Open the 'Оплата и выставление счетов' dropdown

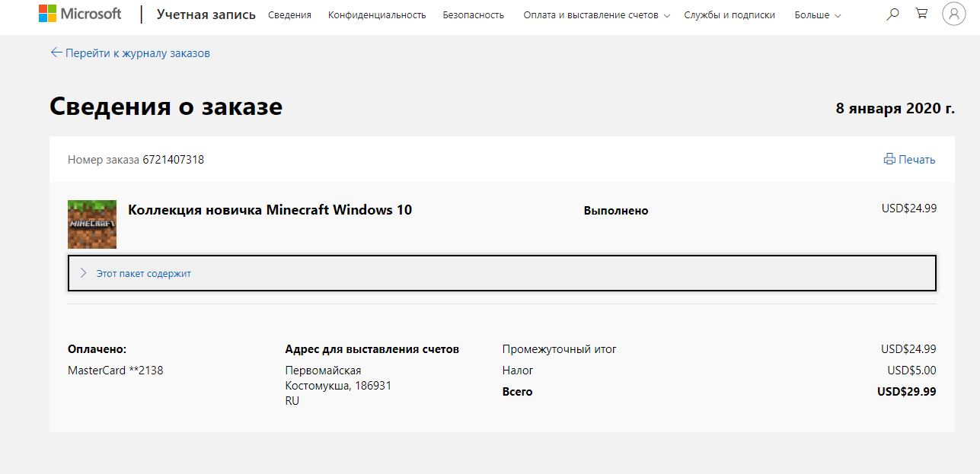pyautogui.click(x=597, y=15)
